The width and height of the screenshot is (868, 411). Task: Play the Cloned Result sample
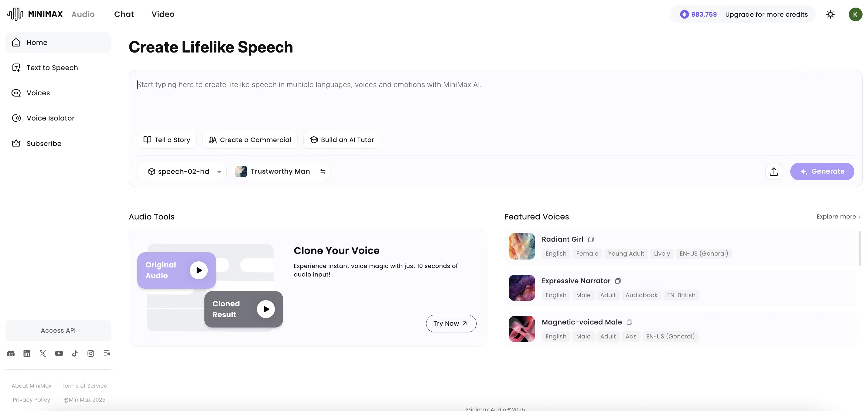pyautogui.click(x=266, y=309)
